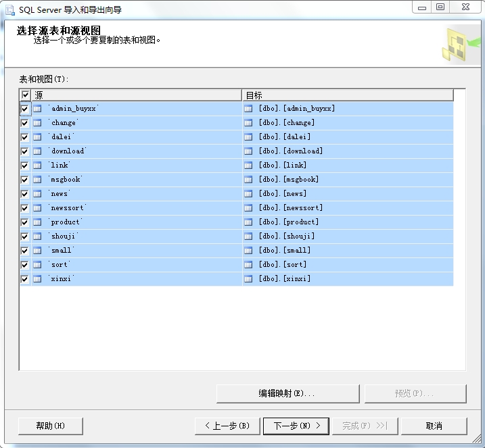Click the table icon beside source `admin_buyxx`

click(38, 109)
